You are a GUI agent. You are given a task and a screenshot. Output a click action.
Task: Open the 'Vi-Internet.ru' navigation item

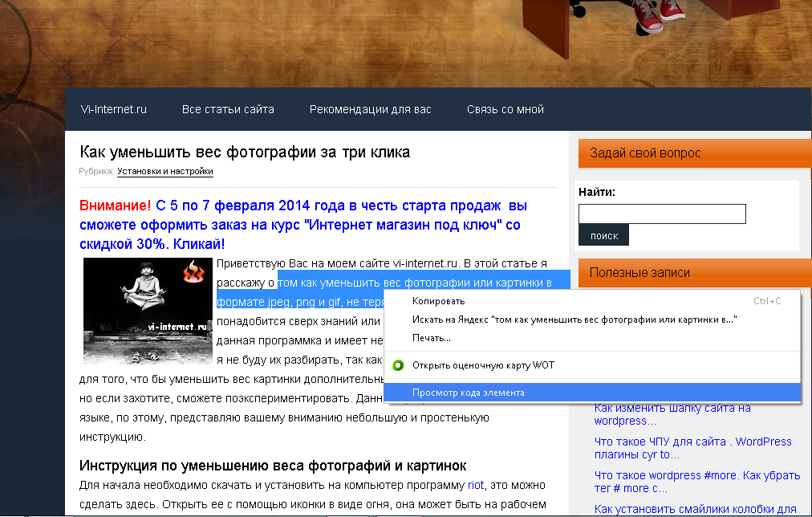(114, 109)
